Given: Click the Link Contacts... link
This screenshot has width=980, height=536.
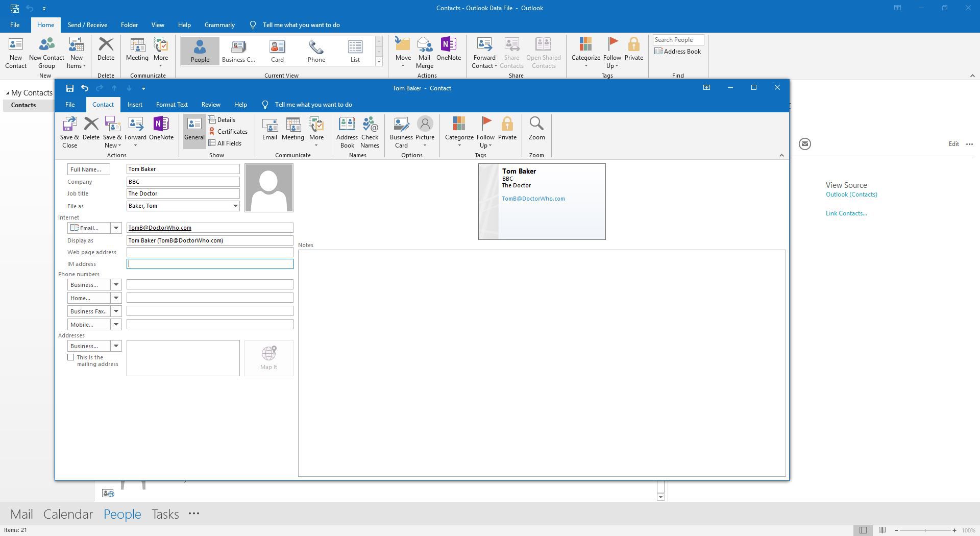Looking at the screenshot, I should click(x=846, y=213).
